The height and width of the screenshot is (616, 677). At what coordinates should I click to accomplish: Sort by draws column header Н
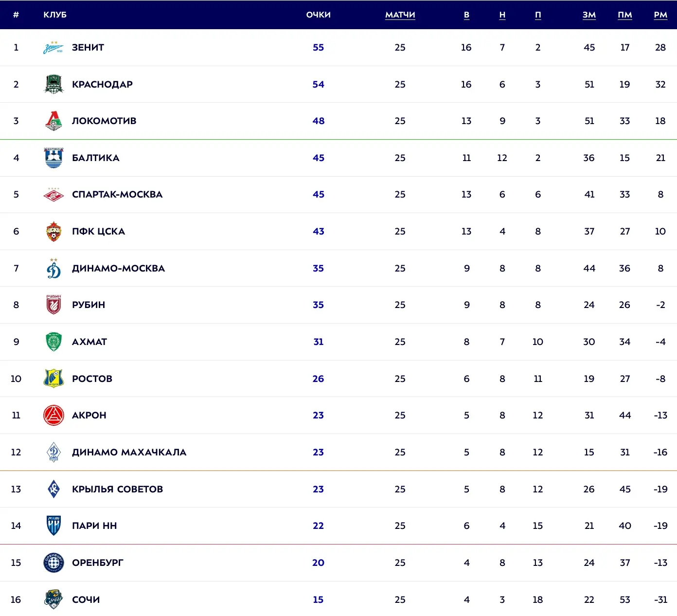[502, 15]
